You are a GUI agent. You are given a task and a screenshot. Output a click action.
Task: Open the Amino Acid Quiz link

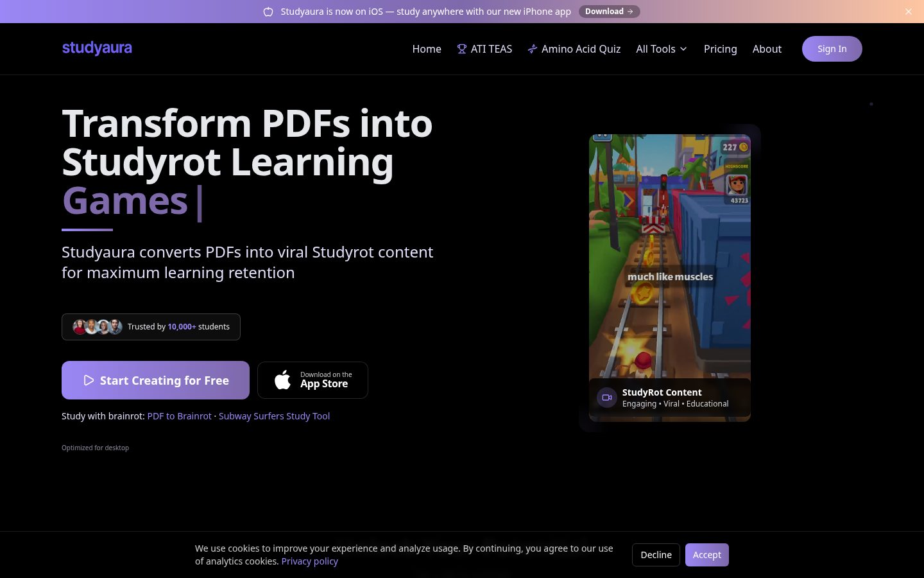pyautogui.click(x=574, y=49)
